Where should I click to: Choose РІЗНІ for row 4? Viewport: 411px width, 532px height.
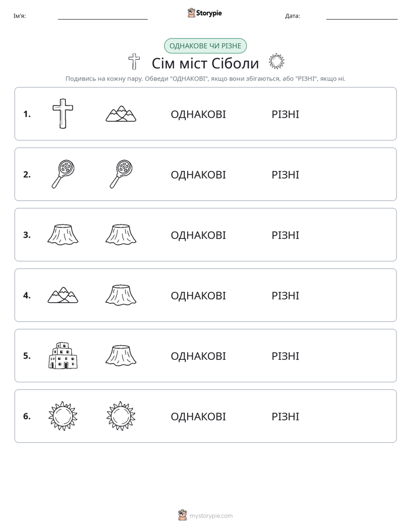[x=285, y=295]
